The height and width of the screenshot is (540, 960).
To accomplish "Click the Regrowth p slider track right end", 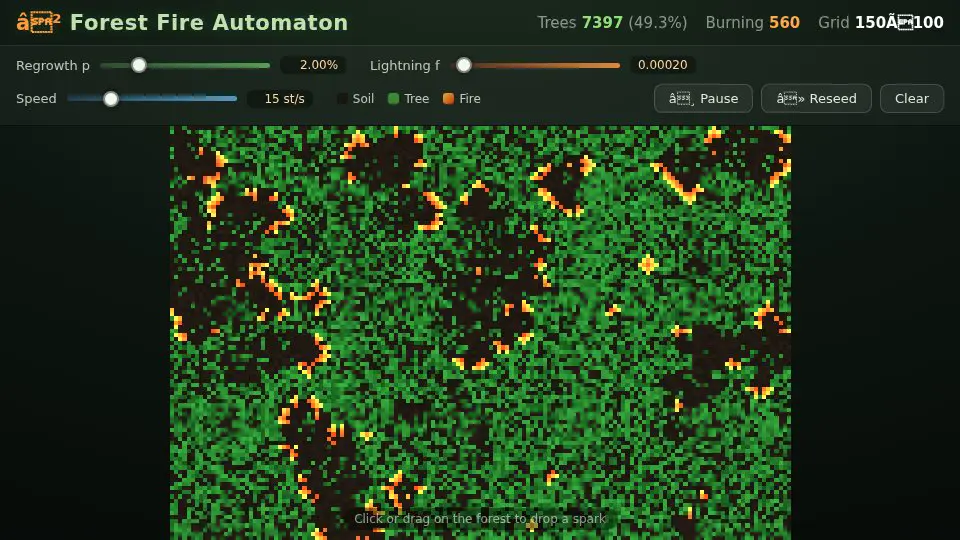I will (x=267, y=65).
